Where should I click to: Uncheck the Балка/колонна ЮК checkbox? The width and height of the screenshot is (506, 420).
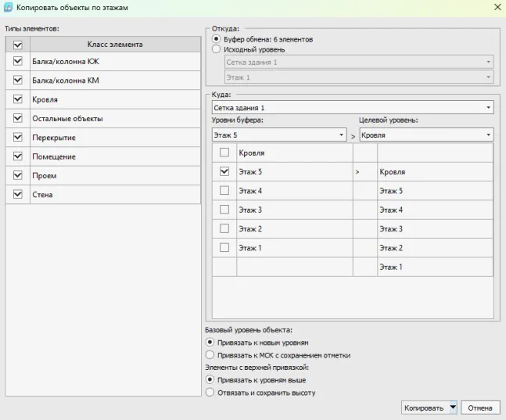pos(18,61)
